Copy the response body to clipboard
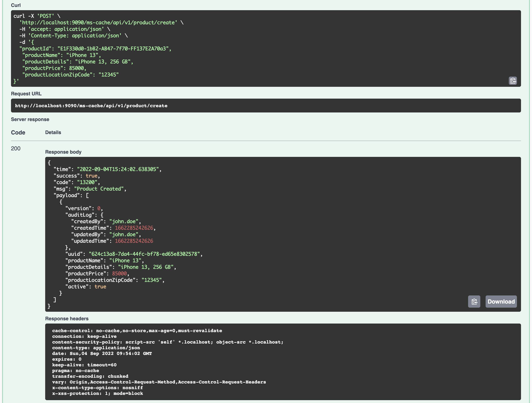 (x=474, y=301)
